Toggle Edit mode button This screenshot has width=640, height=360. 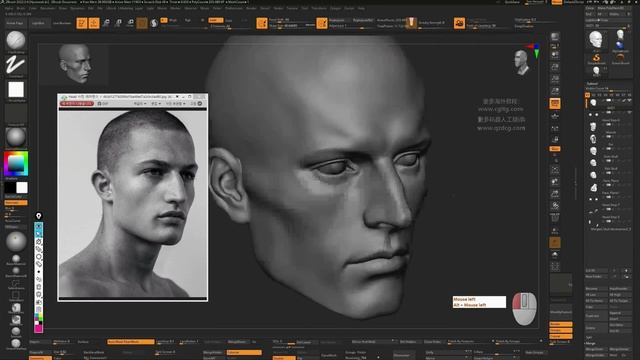82,23
